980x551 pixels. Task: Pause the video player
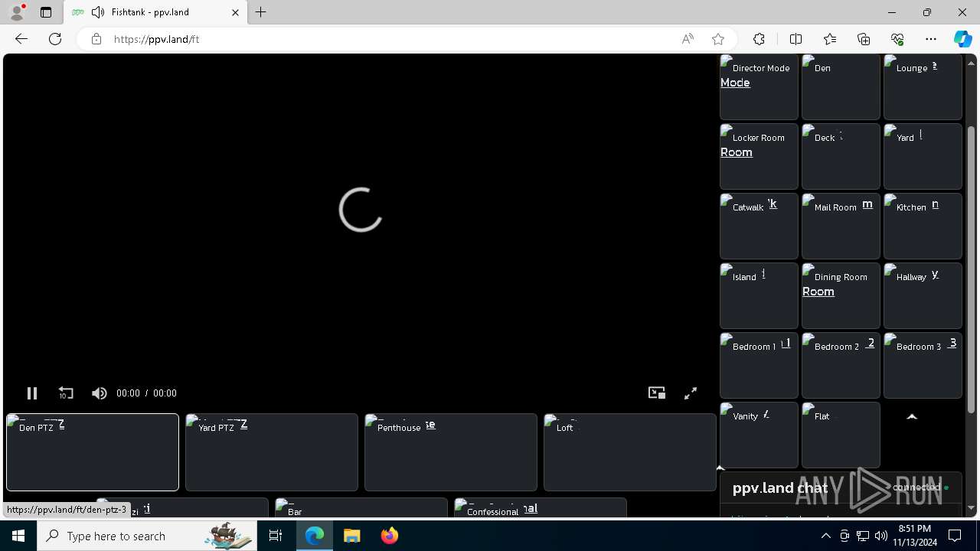(x=31, y=393)
